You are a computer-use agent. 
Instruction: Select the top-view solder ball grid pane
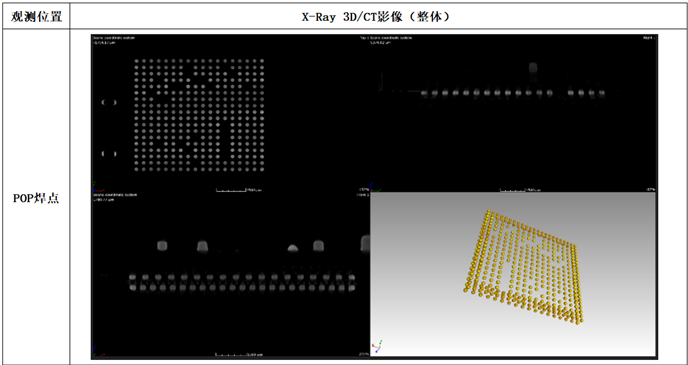pyautogui.click(x=231, y=113)
